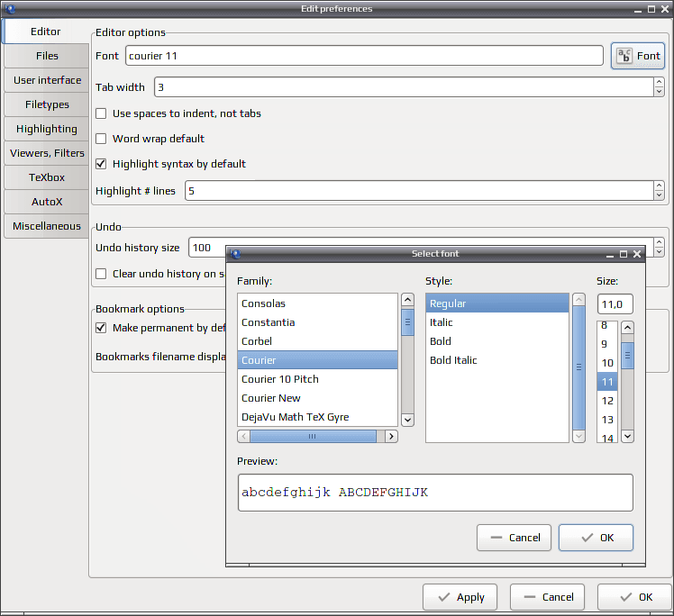
Task: Click Family list horizontal scrollbar thumb
Action: pos(313,437)
